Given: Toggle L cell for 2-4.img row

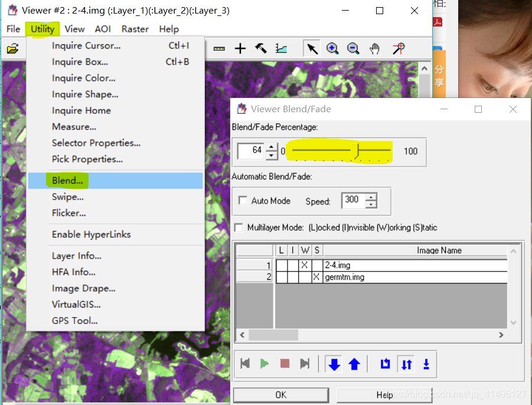Looking at the screenshot, I should coord(281,265).
